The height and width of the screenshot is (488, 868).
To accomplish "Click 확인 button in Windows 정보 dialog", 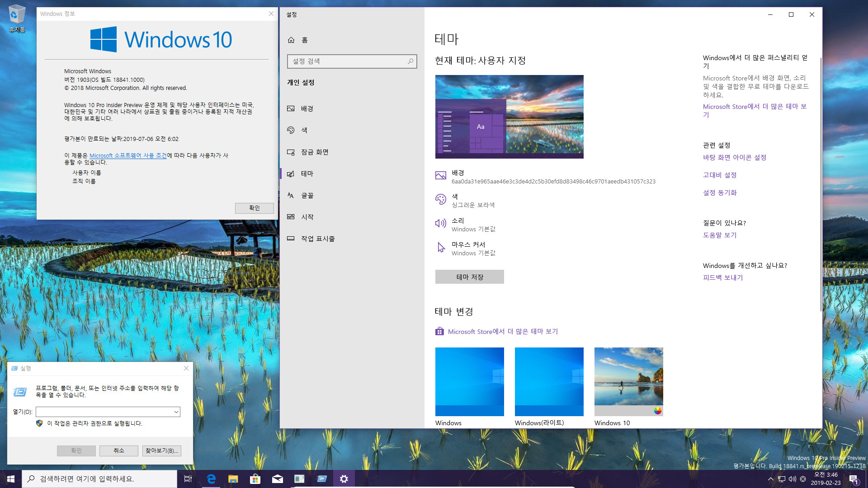I will 254,208.
